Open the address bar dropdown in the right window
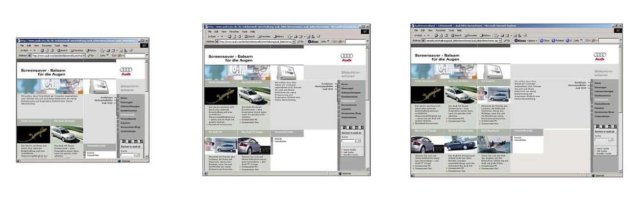Viewport: 644px width, 205px height. coord(500,40)
